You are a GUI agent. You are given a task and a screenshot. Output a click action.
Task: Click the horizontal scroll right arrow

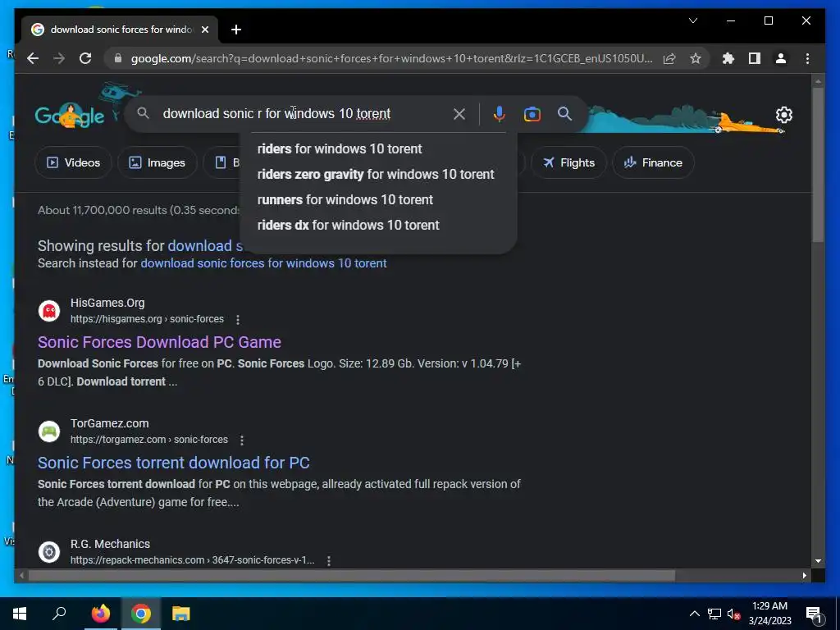(x=804, y=575)
